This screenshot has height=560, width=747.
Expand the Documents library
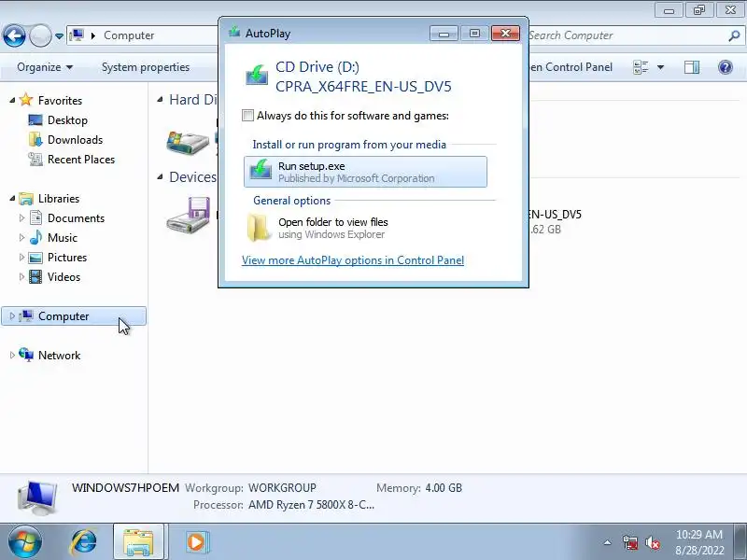[21, 218]
